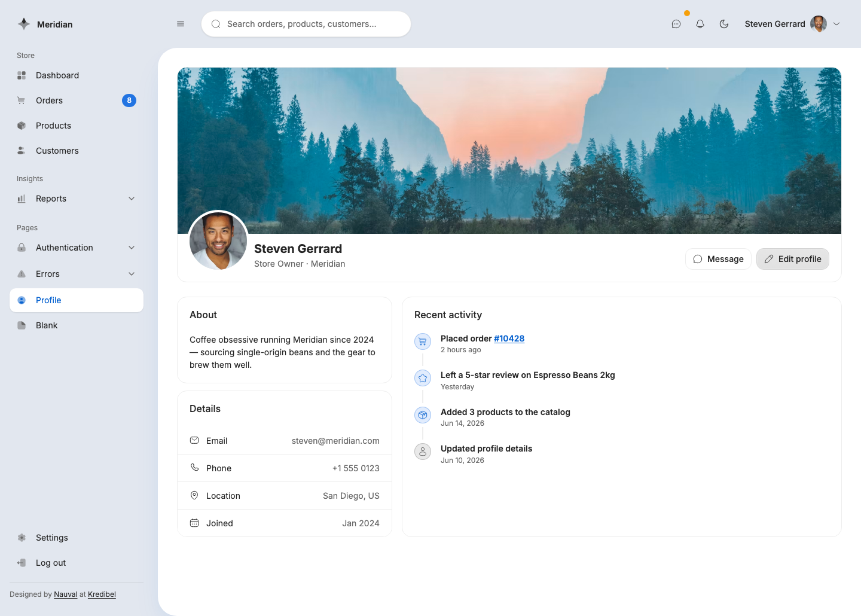Click the envelope icon in Email row
861x616 pixels.
tap(194, 440)
